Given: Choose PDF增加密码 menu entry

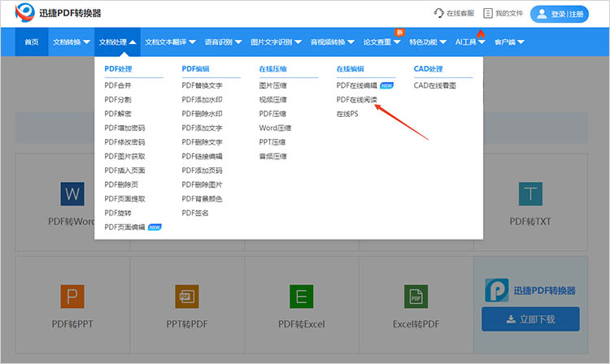Looking at the screenshot, I should click(124, 128).
